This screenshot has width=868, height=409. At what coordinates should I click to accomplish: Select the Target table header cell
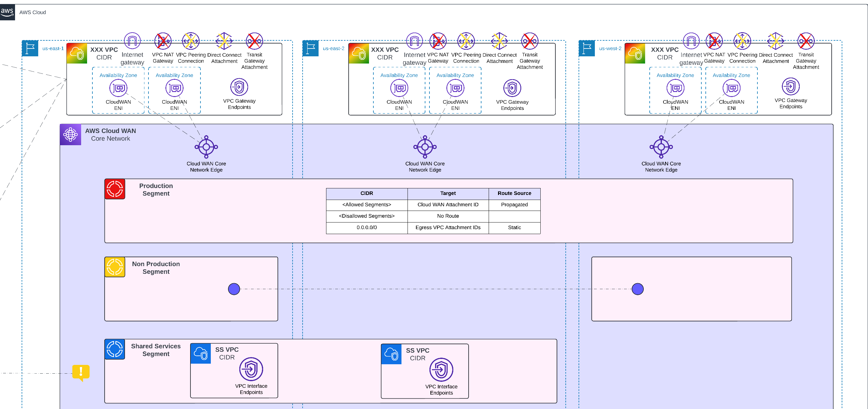[x=448, y=194]
